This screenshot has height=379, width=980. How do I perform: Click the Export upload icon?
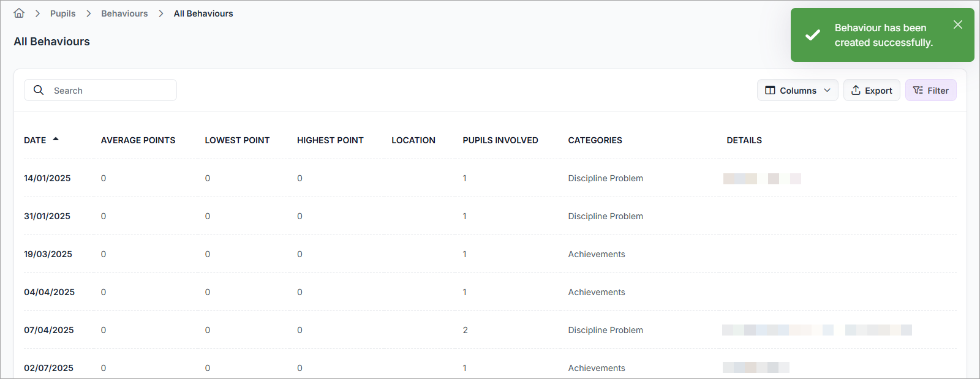pos(856,90)
